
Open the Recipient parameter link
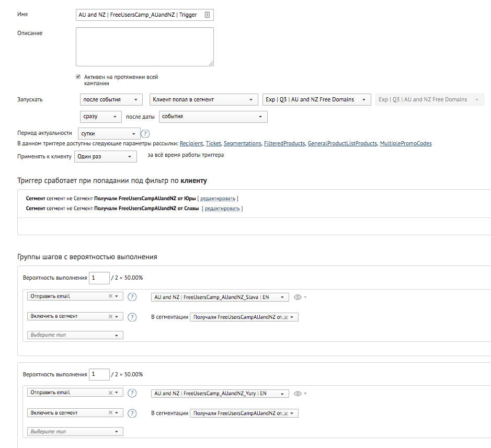point(191,143)
